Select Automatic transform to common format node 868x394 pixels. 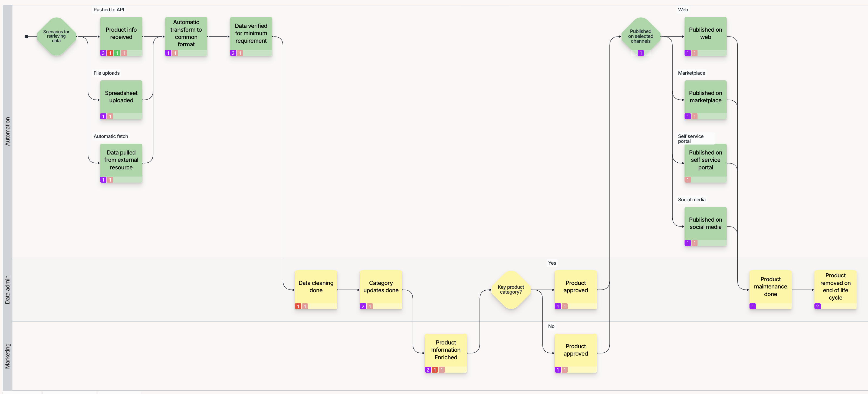(186, 37)
